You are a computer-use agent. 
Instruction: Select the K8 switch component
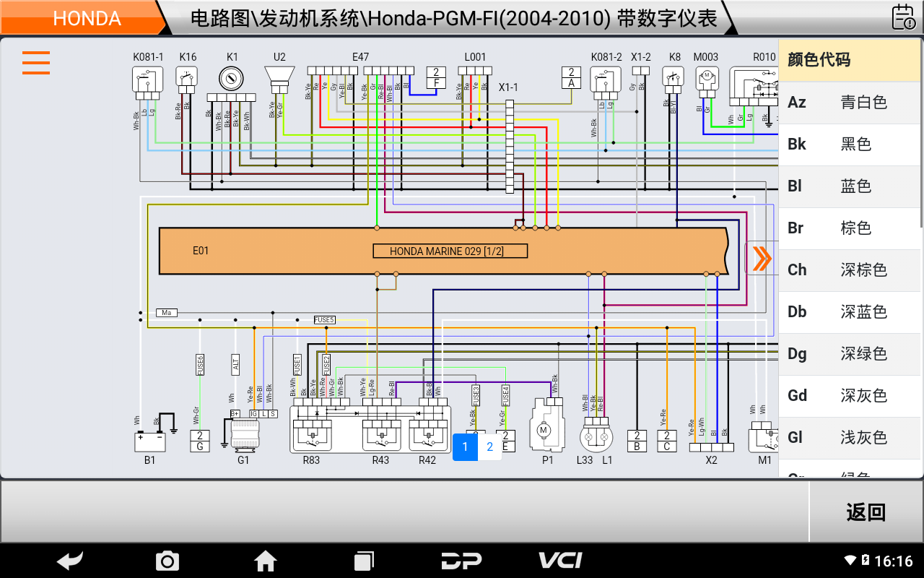point(674,80)
